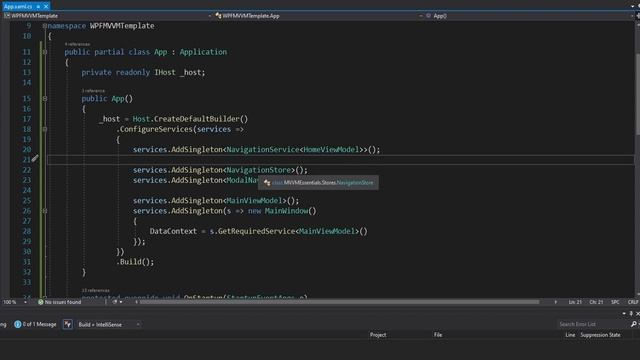
Task: Sort by the Project column header
Action: [378, 335]
